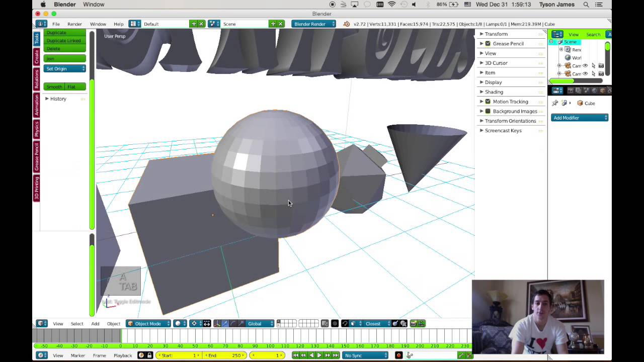Open the File menu
The width and height of the screenshot is (644, 362).
coord(56,24)
